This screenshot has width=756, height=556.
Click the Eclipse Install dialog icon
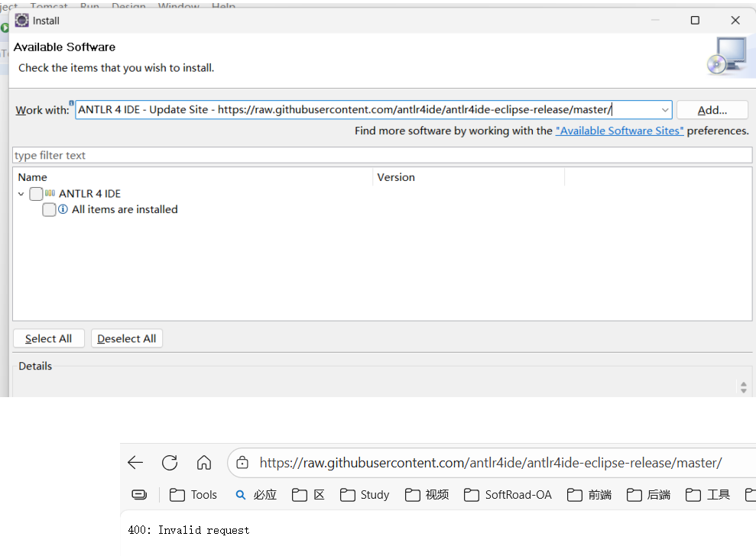[21, 20]
